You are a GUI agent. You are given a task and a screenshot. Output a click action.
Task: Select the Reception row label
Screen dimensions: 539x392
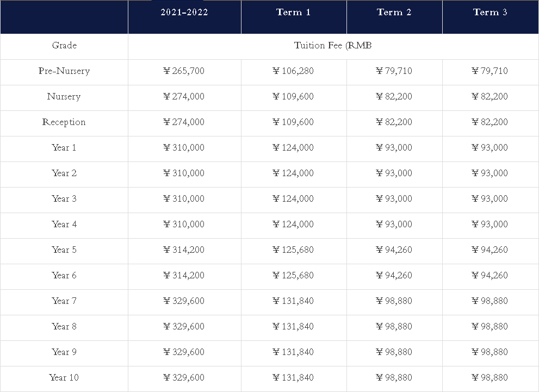pos(64,122)
